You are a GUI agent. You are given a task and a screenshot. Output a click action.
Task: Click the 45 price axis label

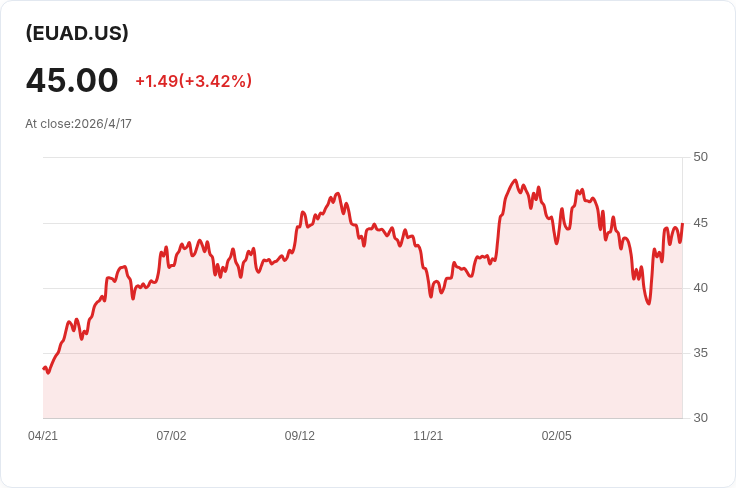coord(700,223)
